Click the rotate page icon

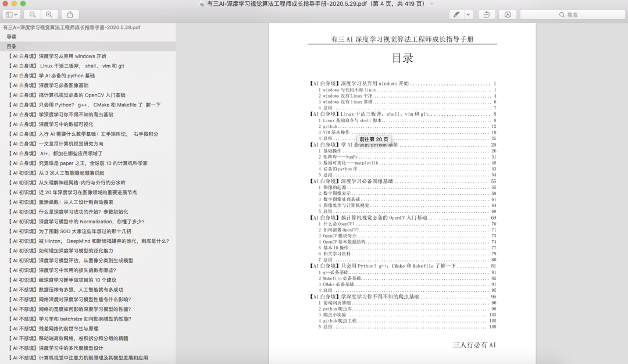pyautogui.click(x=487, y=15)
